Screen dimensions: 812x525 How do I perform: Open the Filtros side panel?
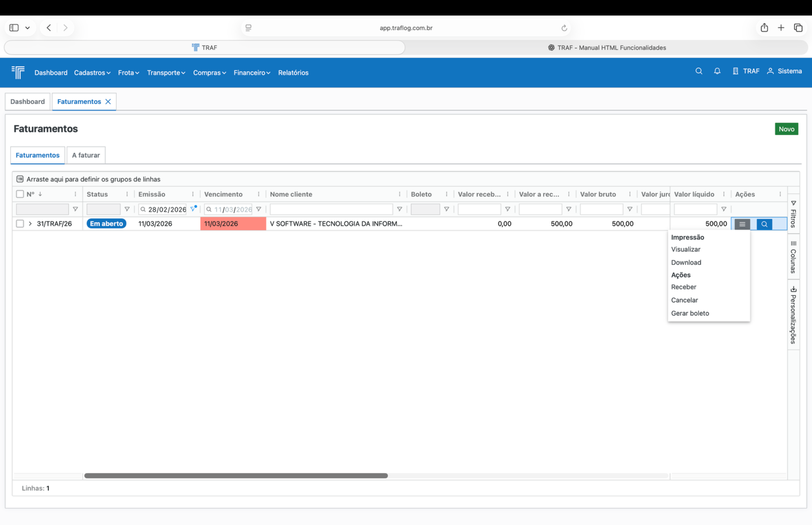pos(793,214)
